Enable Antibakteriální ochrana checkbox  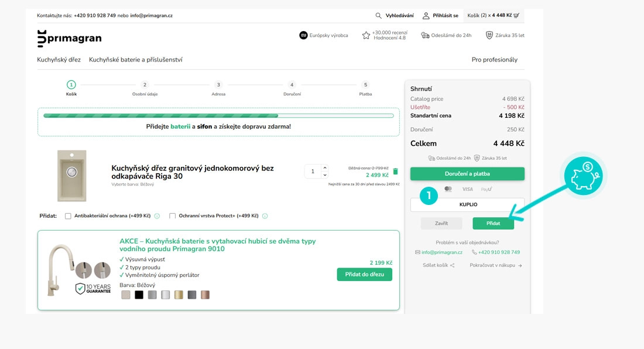click(x=68, y=216)
